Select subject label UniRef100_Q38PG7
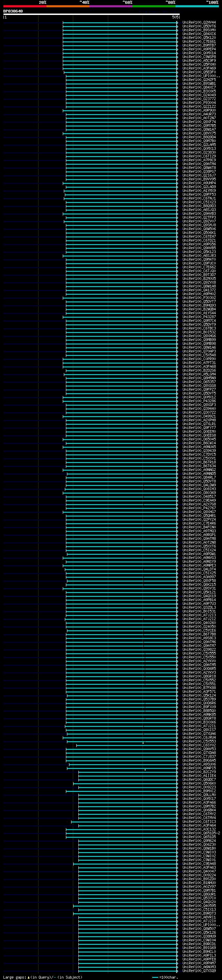The image size is (222, 980). click(x=199, y=172)
